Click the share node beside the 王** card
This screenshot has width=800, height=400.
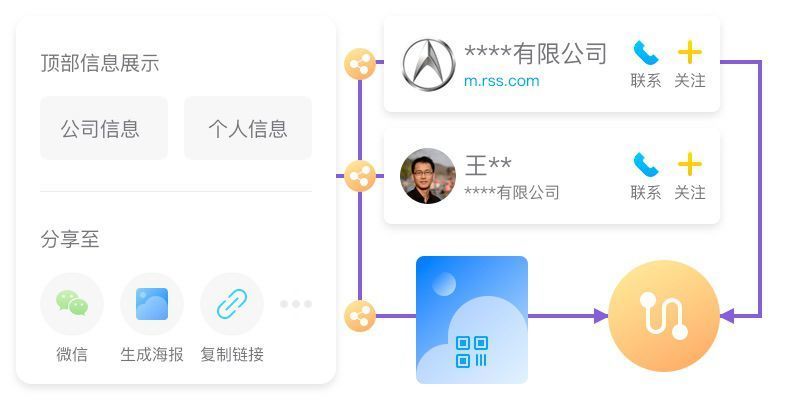click(x=360, y=176)
